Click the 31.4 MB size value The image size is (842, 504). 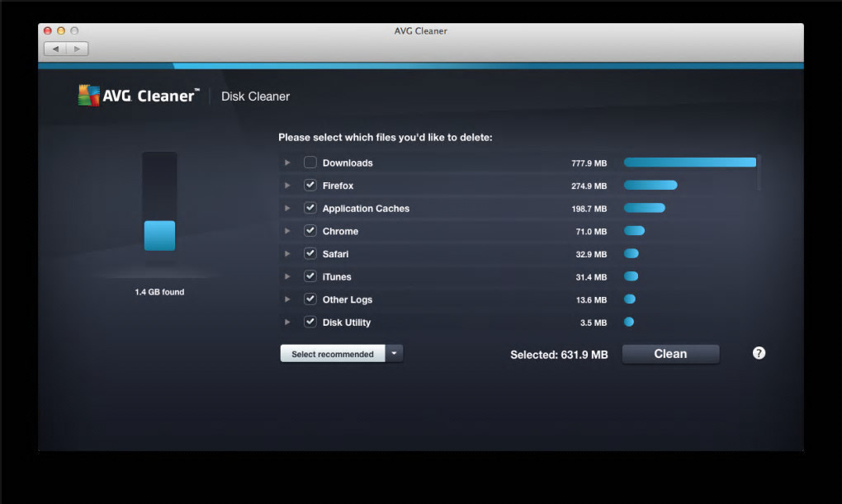[591, 277]
